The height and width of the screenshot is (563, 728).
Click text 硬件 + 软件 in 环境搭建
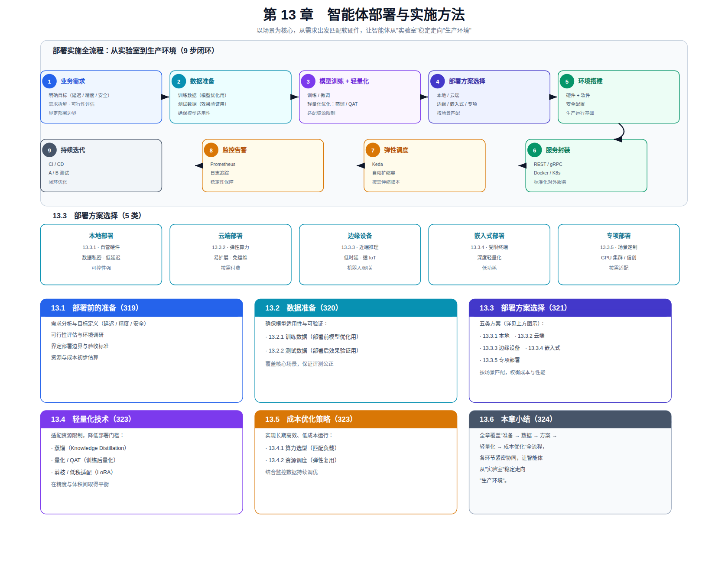point(578,95)
